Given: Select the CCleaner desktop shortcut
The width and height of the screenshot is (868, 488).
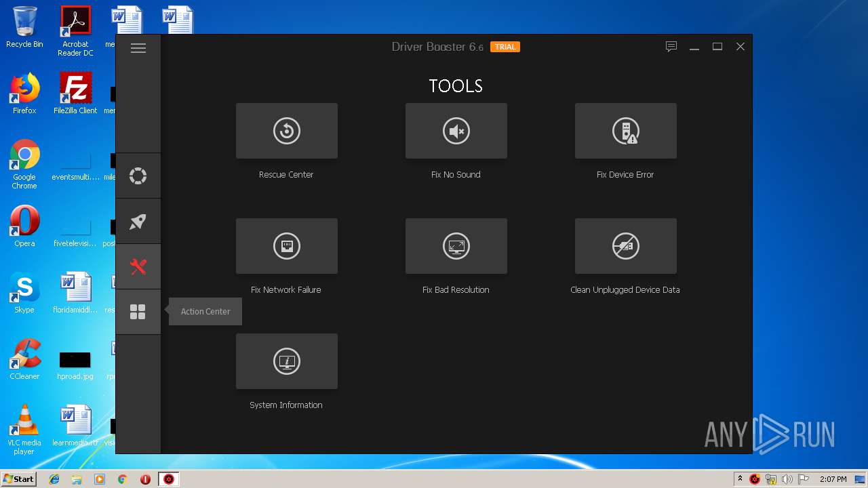Looking at the screenshot, I should [24, 359].
